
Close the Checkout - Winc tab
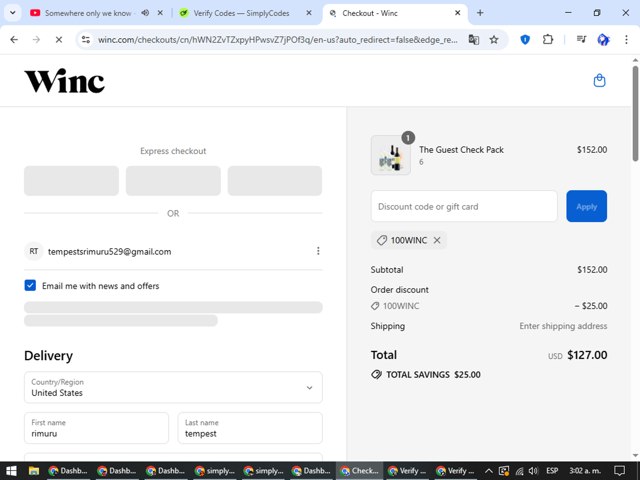[458, 13]
